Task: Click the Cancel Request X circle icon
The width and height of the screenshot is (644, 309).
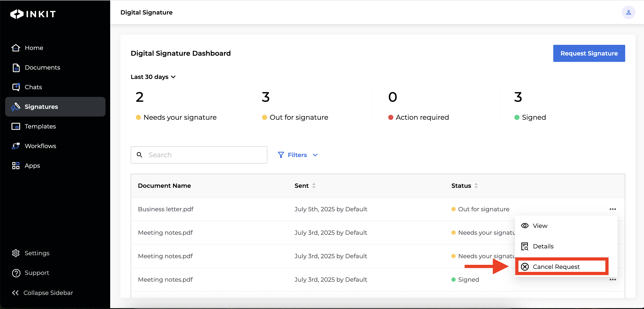Action: coord(524,267)
